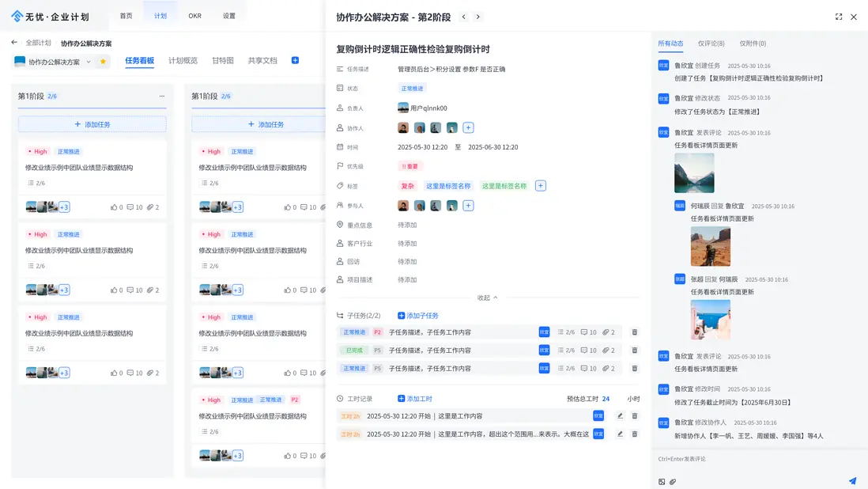Screen dimensions: 868x489
Task: Delete the 已完成 subtask with trash icon
Action: (634, 351)
